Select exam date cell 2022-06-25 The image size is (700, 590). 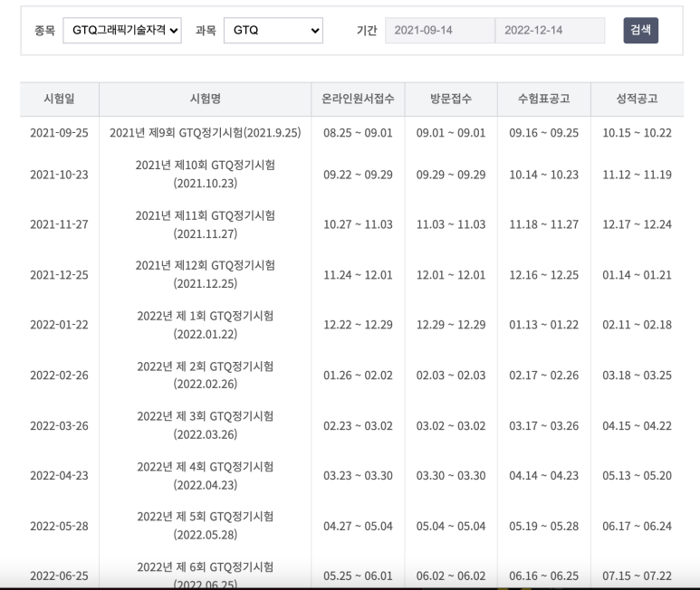[x=59, y=576]
